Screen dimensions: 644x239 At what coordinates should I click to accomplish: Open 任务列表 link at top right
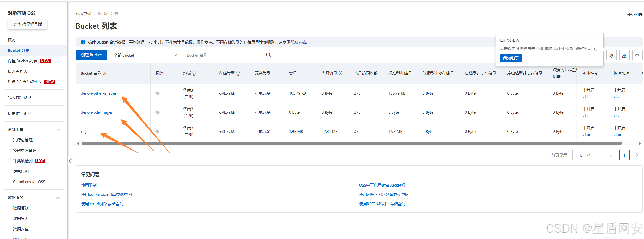tap(635, 14)
